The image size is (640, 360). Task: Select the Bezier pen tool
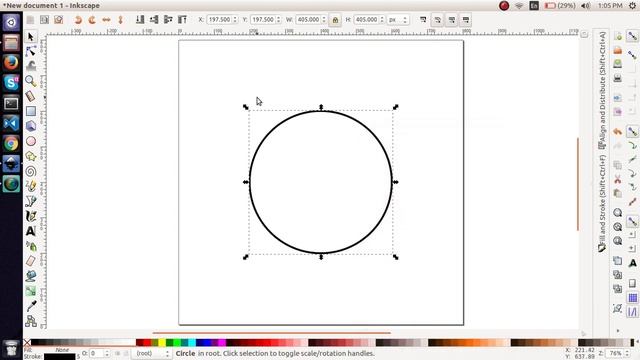click(x=31, y=201)
